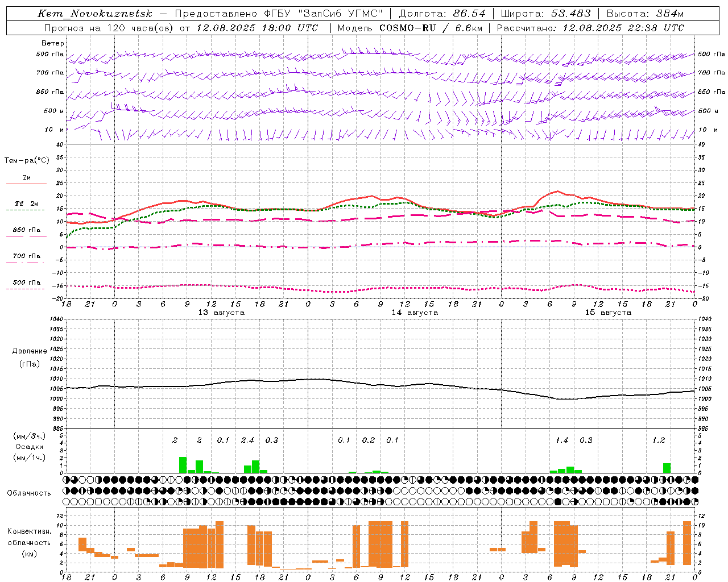The height and width of the screenshot is (582, 728).
Task: Select the Рассчитано 12.08.2025 22:38 UTC timestamp
Action: tap(590, 28)
